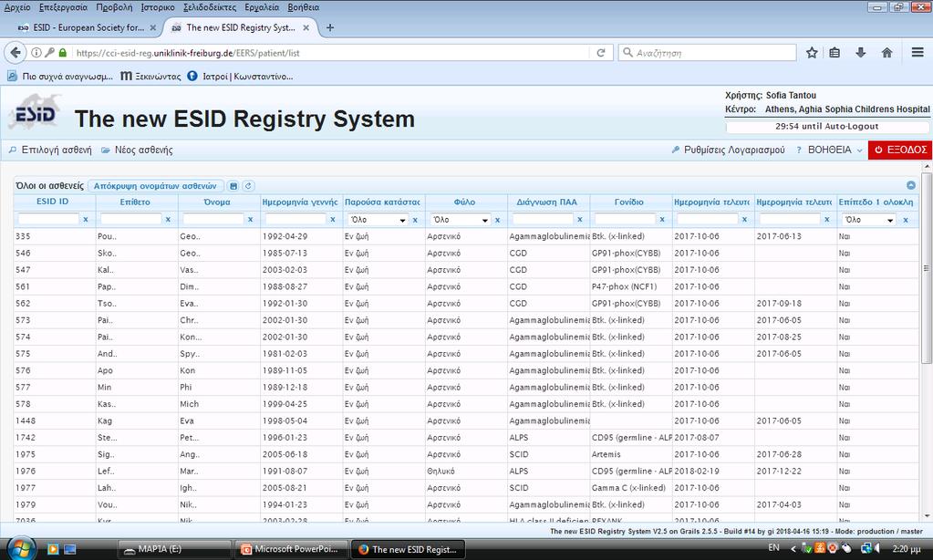
Task: Switch to Microsoft PowerPoint taskbar item
Action: (x=290, y=549)
